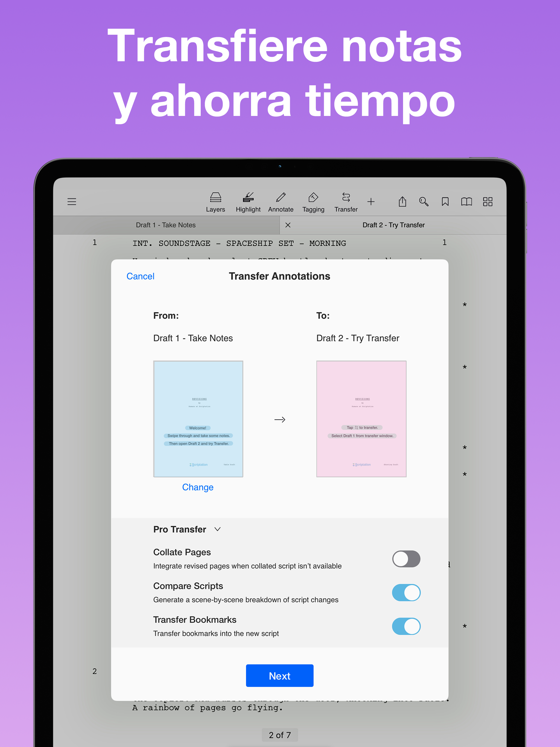Click the plus add icon
This screenshot has width=560, height=747.
pos(371,202)
